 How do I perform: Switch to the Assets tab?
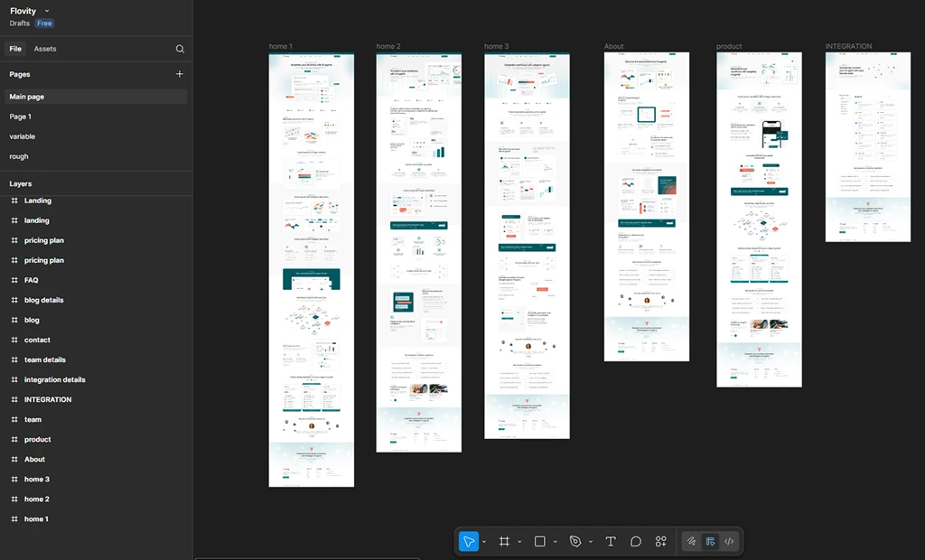point(45,49)
